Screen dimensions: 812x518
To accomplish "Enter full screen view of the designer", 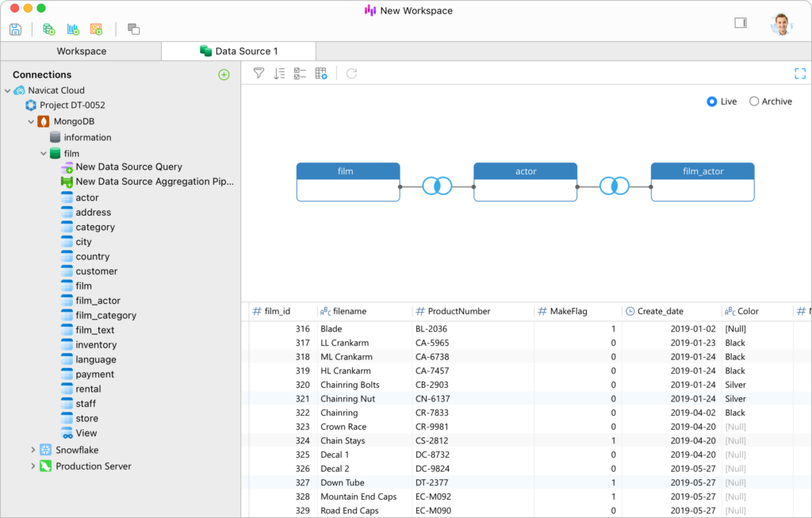I will [x=800, y=73].
